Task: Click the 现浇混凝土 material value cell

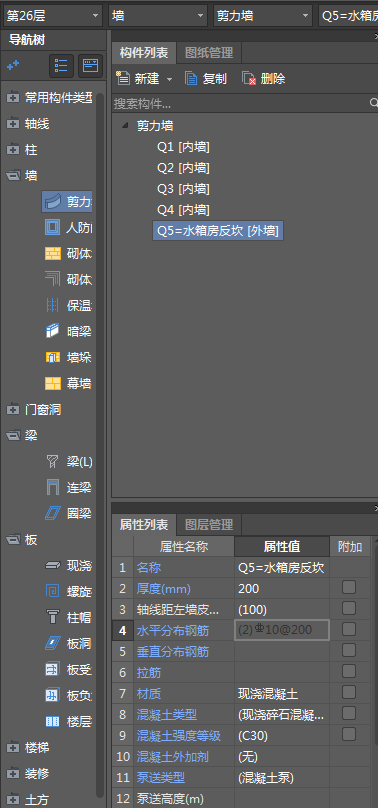Action: coord(282,694)
